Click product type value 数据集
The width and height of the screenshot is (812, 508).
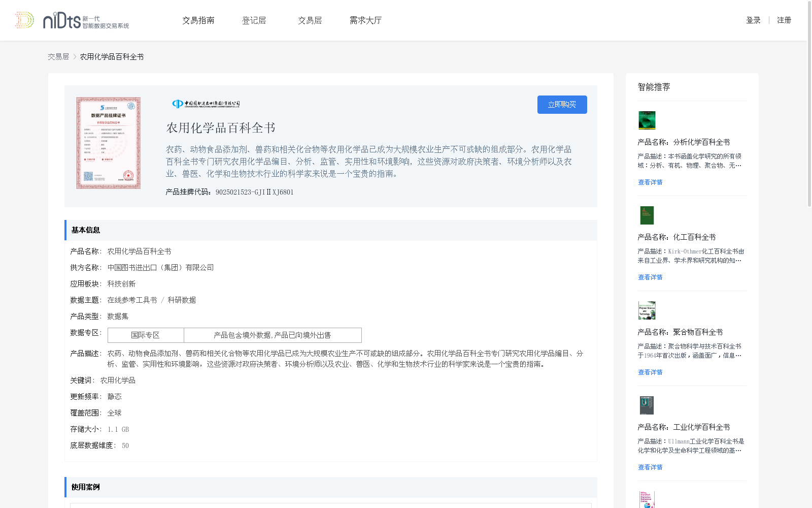(118, 316)
